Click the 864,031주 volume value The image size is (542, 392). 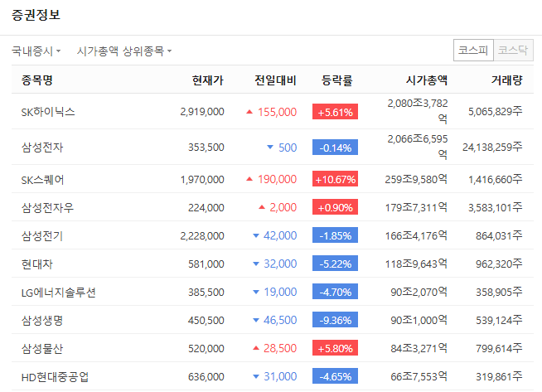pos(499,235)
